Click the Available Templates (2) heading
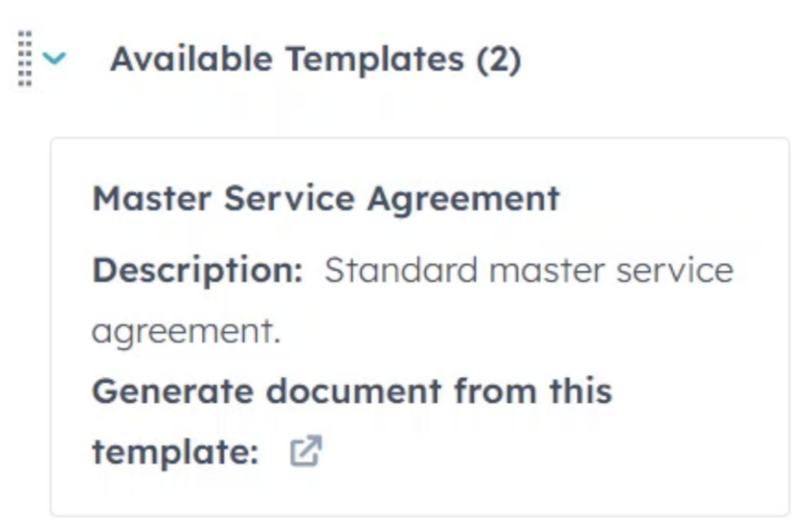 [316, 59]
